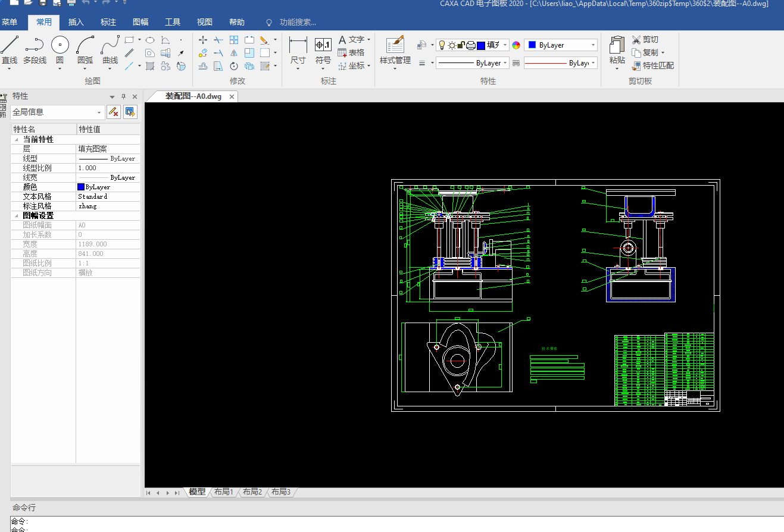Click the Array tool icon
Image resolution: width=784 pixels, height=532 pixels.
pyautogui.click(x=234, y=40)
